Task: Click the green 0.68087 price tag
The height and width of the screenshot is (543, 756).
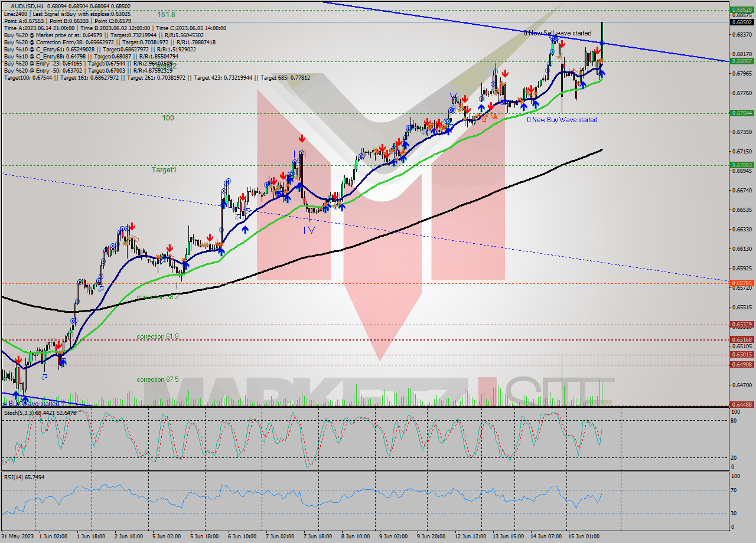Action: pyautogui.click(x=742, y=61)
